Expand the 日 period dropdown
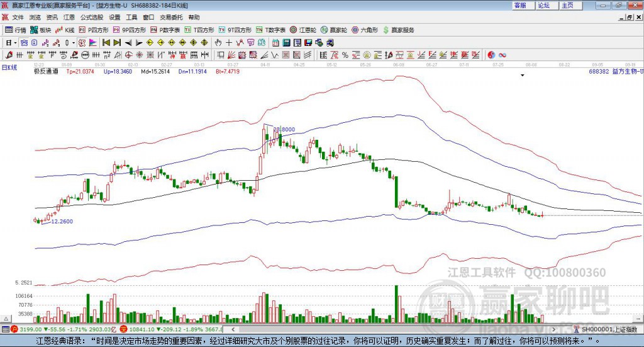The height and width of the screenshot is (347, 644). [x=15, y=43]
